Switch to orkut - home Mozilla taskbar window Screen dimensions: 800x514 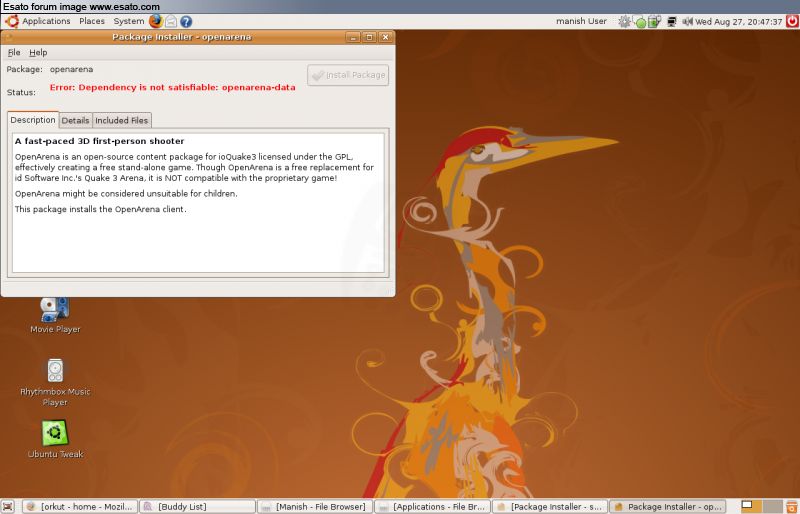pos(81,506)
